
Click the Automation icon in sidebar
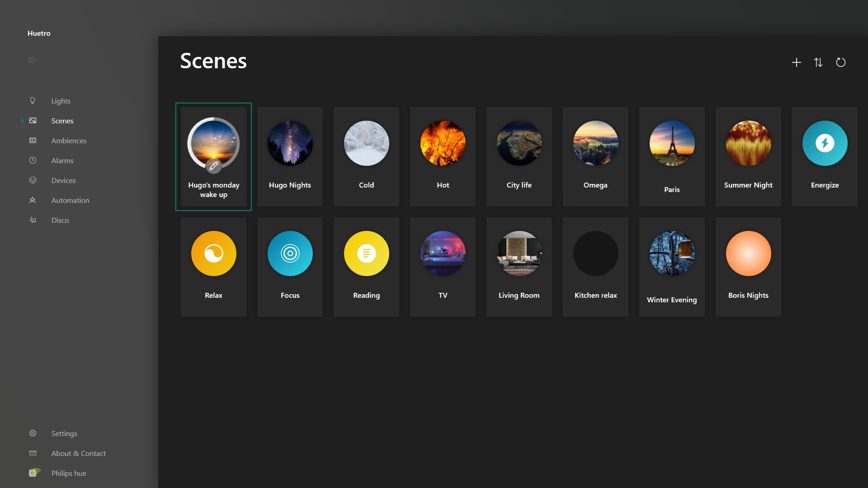tap(33, 200)
